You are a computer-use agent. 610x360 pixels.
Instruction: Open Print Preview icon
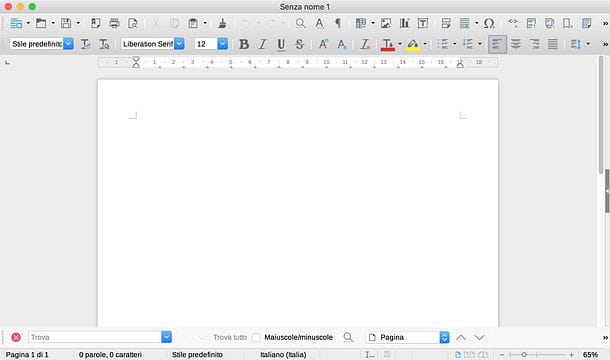pos(133,23)
